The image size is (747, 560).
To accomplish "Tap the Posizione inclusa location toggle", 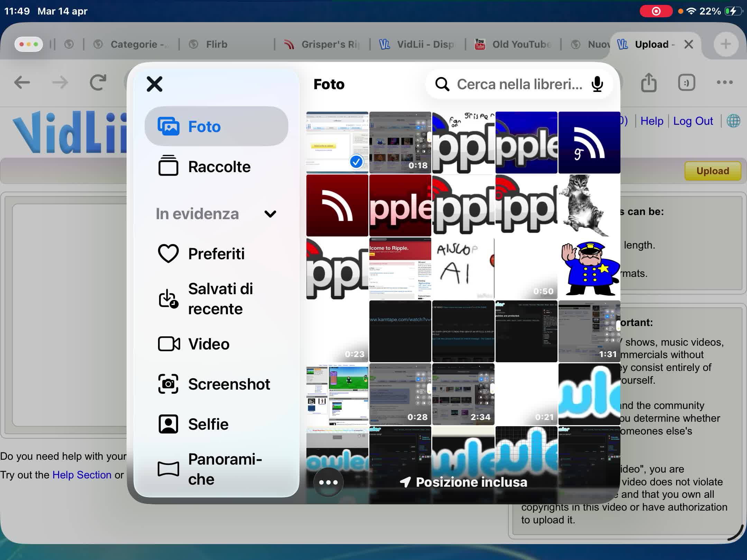I will pyautogui.click(x=463, y=482).
